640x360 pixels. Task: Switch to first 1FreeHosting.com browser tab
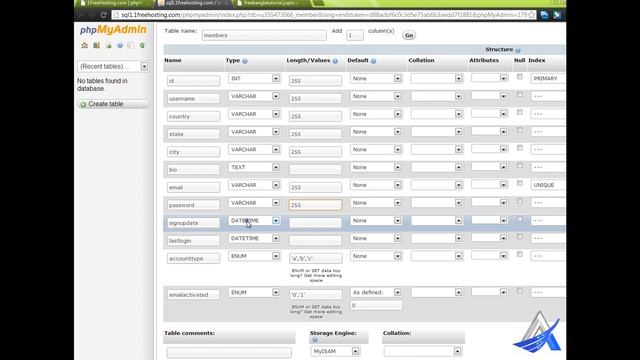pos(114,3)
